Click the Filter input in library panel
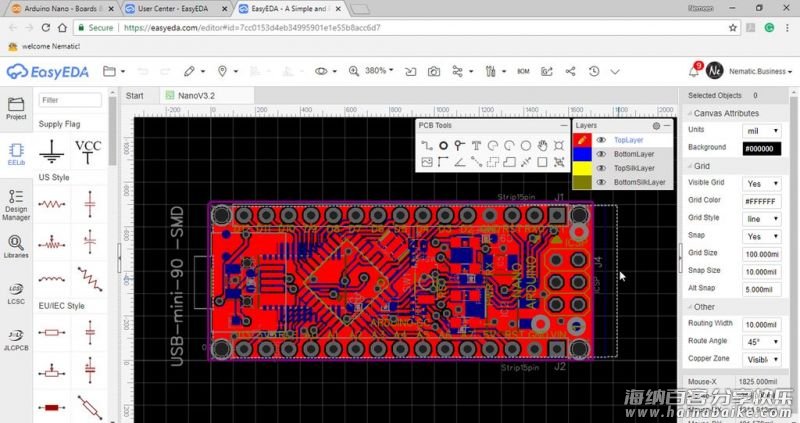The width and height of the screenshot is (800, 423). 70,100
